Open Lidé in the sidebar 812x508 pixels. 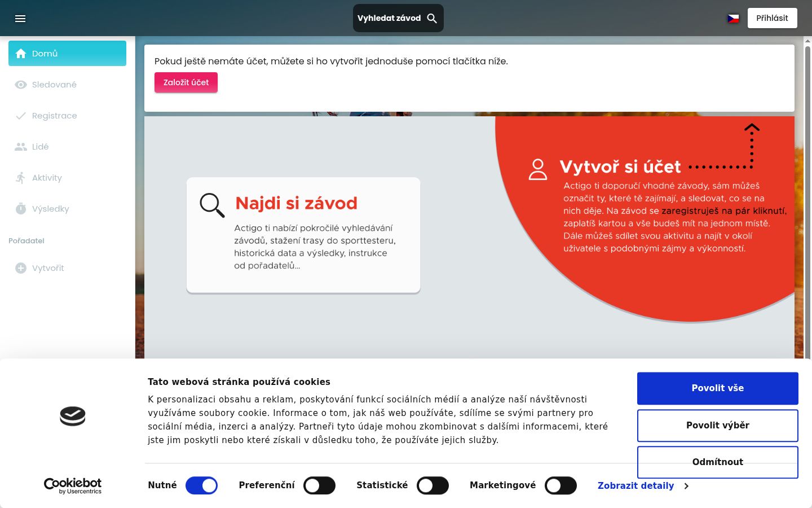coord(67,147)
